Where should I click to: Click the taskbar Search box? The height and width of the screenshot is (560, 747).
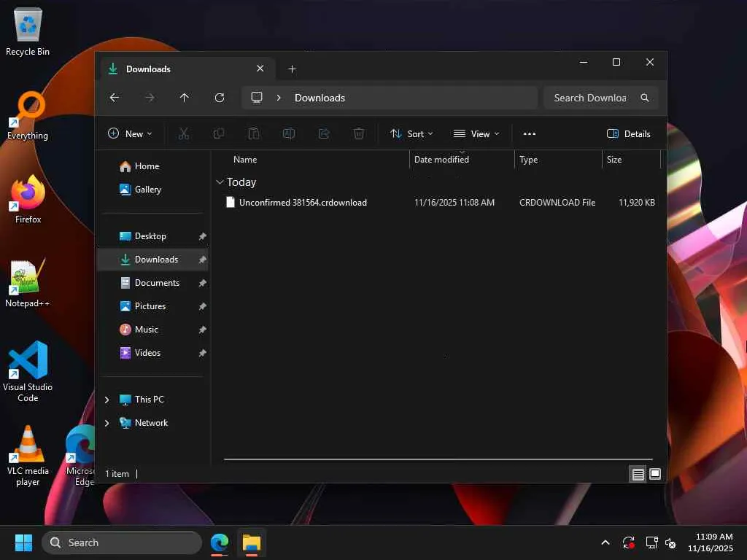[x=122, y=542]
